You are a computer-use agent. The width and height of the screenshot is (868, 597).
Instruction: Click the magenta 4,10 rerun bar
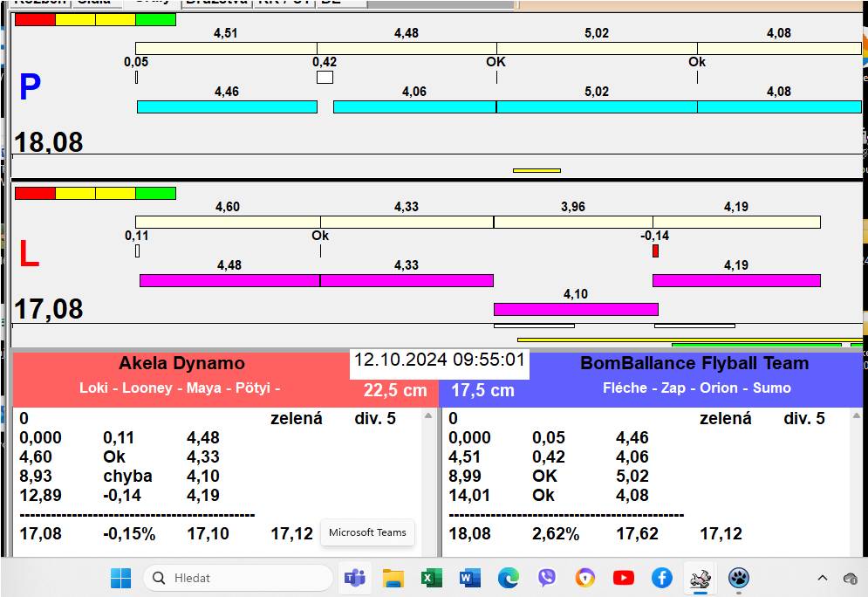point(576,309)
